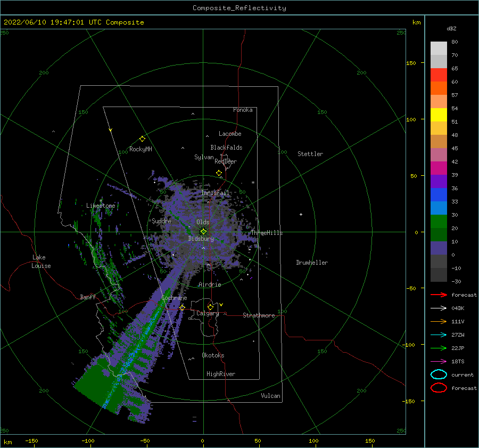Click the Calgary city label
Image resolution: width=479 pixels, height=448 pixels.
coord(208,313)
